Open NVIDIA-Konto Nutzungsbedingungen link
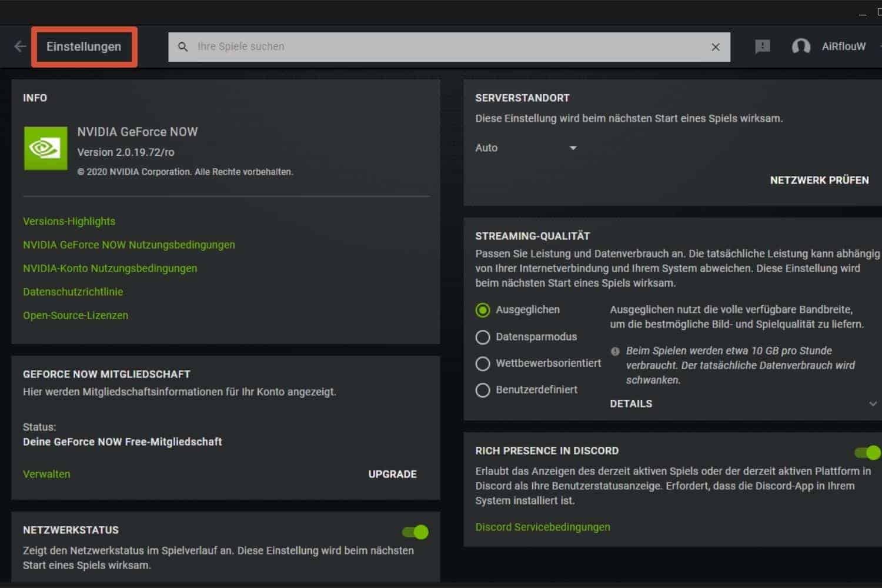Image resolution: width=882 pixels, height=588 pixels. click(110, 268)
